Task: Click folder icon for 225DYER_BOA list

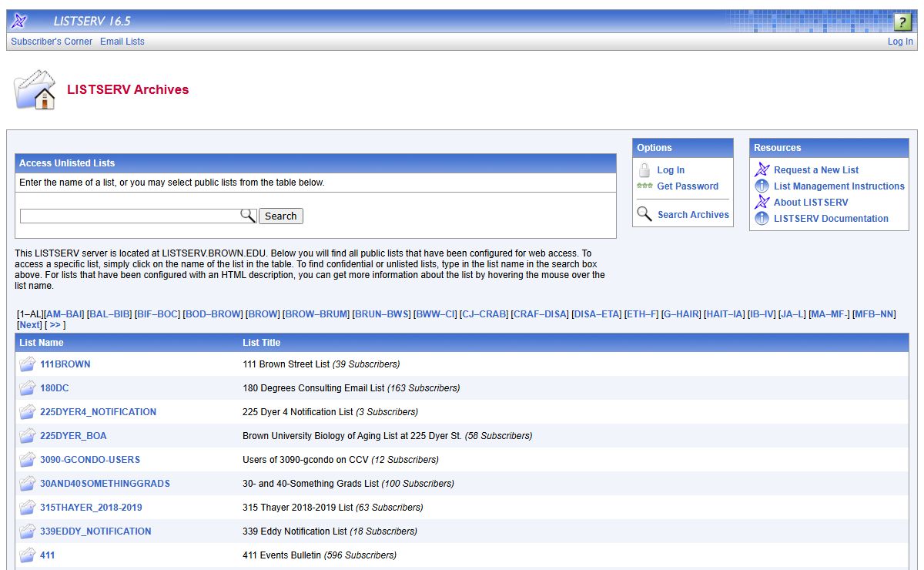Action: click(27, 436)
